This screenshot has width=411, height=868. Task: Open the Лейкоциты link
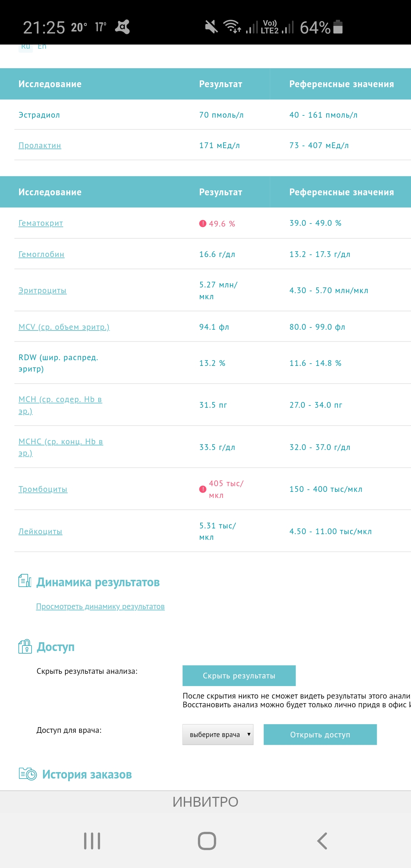(40, 531)
